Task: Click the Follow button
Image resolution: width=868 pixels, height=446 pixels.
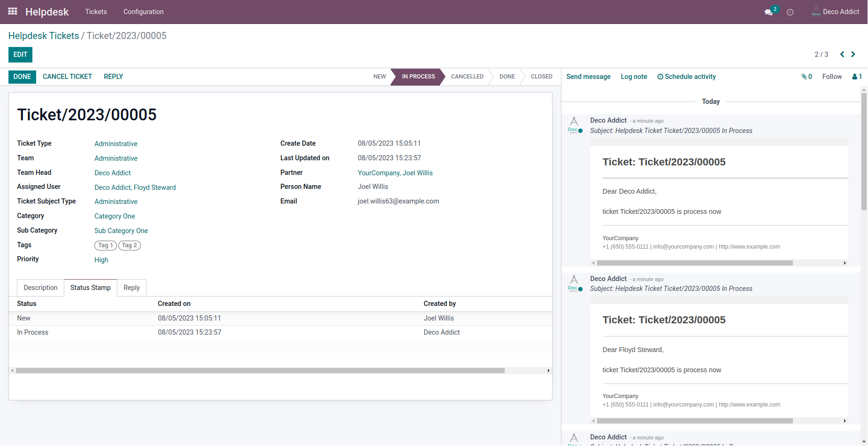Action: (832, 77)
